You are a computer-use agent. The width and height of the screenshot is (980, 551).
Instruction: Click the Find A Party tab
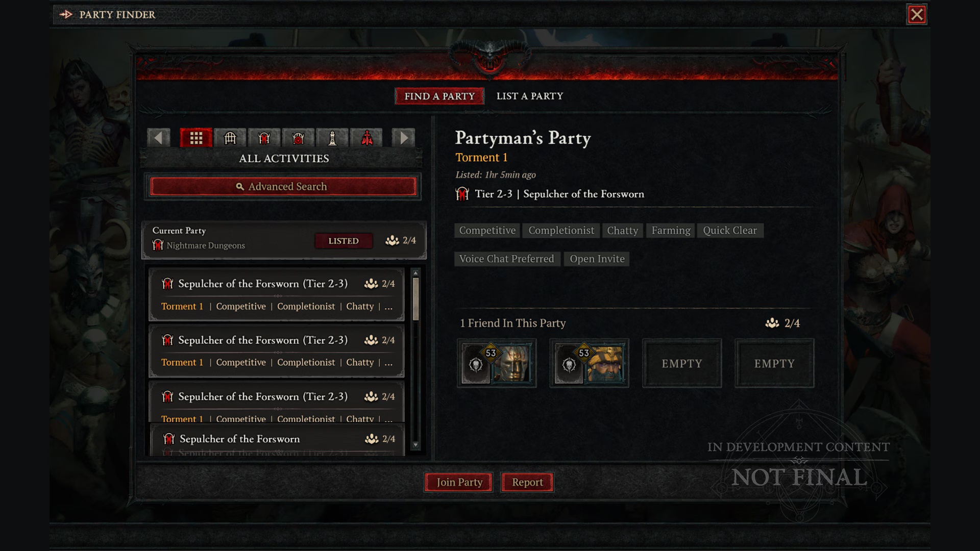pos(439,95)
